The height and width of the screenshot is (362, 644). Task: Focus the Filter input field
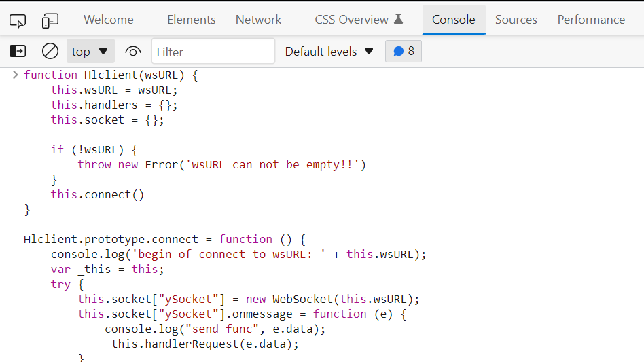tap(213, 52)
